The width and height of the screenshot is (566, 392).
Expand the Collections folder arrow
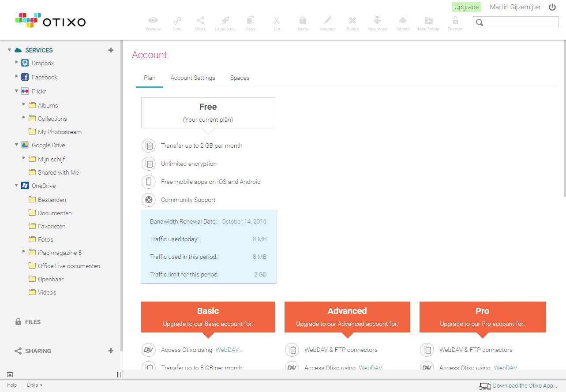click(24, 118)
